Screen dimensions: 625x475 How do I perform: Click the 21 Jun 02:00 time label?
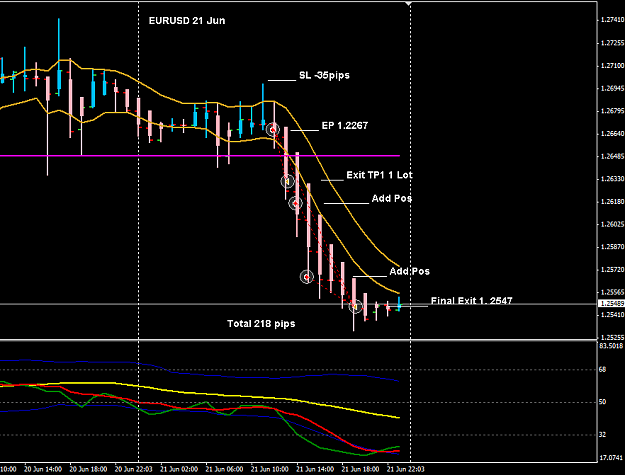coord(179,469)
